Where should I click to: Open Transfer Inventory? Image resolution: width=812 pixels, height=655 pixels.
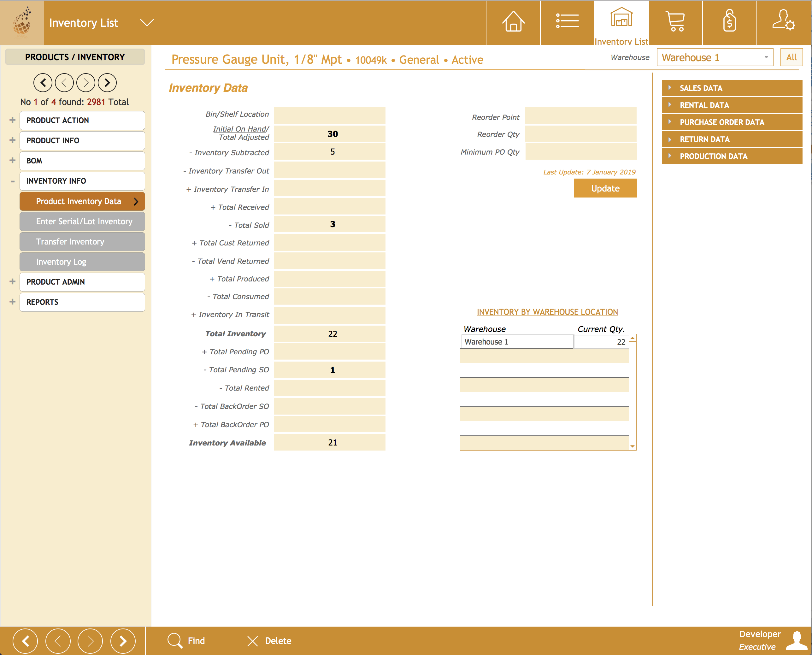pos(82,241)
